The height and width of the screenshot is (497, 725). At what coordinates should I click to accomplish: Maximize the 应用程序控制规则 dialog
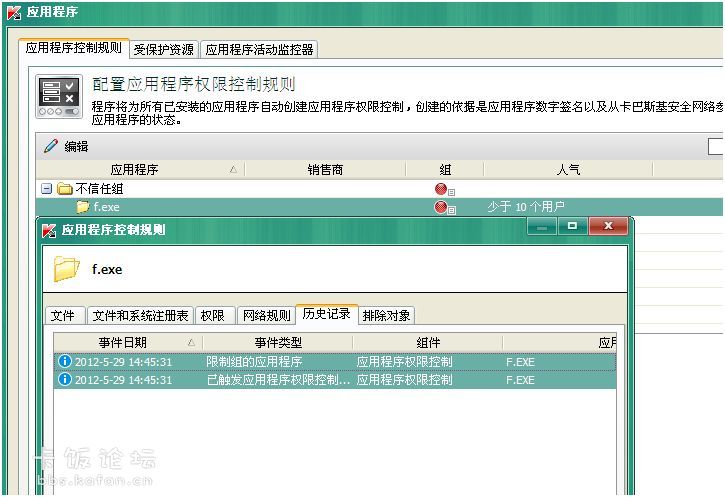(x=572, y=227)
